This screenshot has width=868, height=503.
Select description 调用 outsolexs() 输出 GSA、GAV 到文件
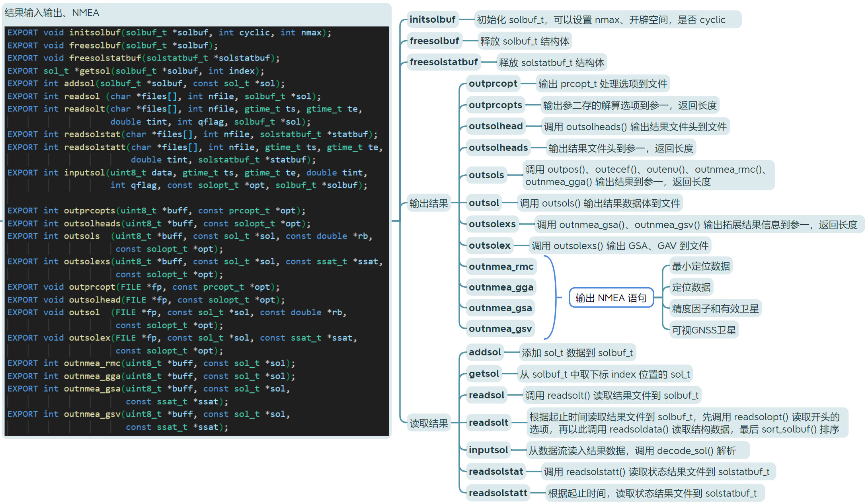click(620, 246)
